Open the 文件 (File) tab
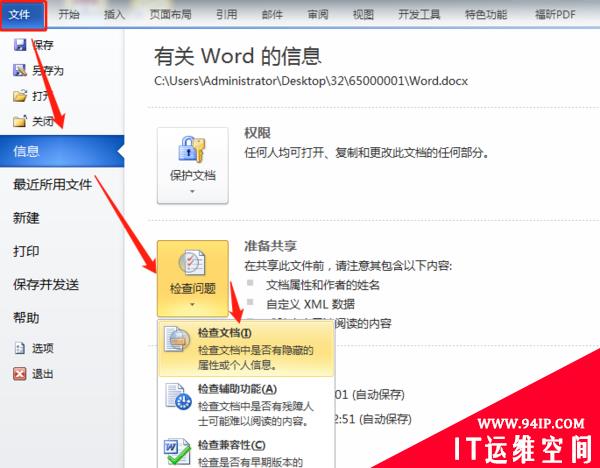This screenshot has height=468, width=600. pos(23,15)
